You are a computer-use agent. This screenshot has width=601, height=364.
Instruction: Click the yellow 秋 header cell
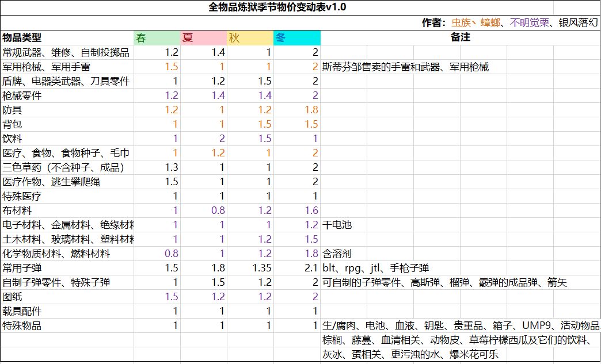point(250,38)
